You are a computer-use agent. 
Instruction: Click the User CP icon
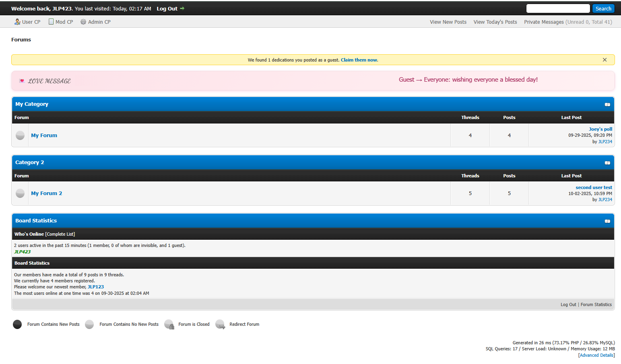[x=17, y=22]
